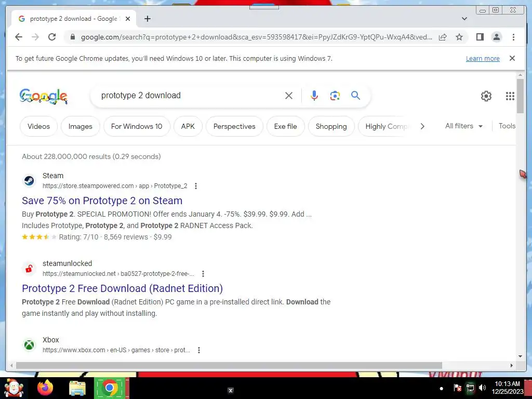Select the Exe file filter
Viewport: 532px width, 399px height.
pyautogui.click(x=286, y=126)
